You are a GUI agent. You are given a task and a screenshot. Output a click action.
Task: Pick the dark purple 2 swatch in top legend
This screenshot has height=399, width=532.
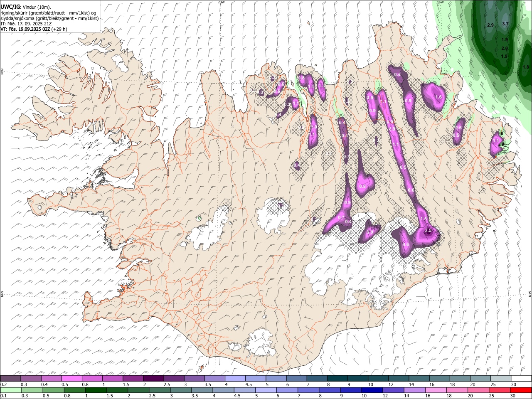coord(153,378)
